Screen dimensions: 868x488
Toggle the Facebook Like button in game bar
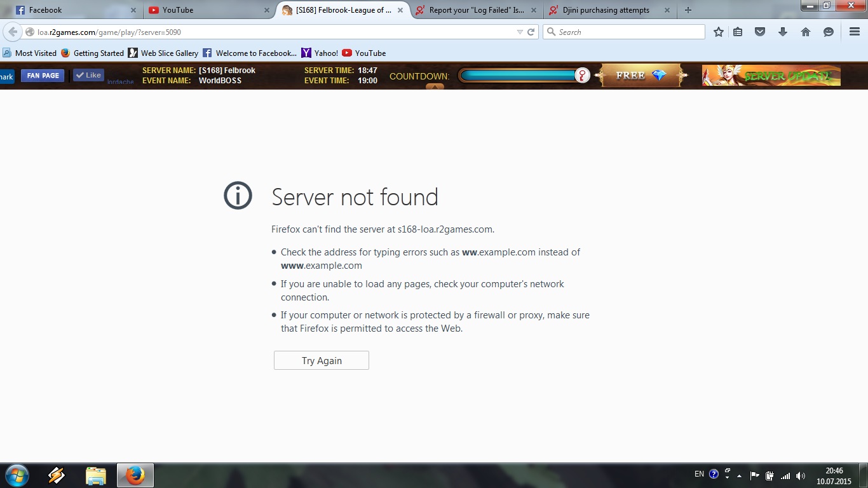[88, 75]
